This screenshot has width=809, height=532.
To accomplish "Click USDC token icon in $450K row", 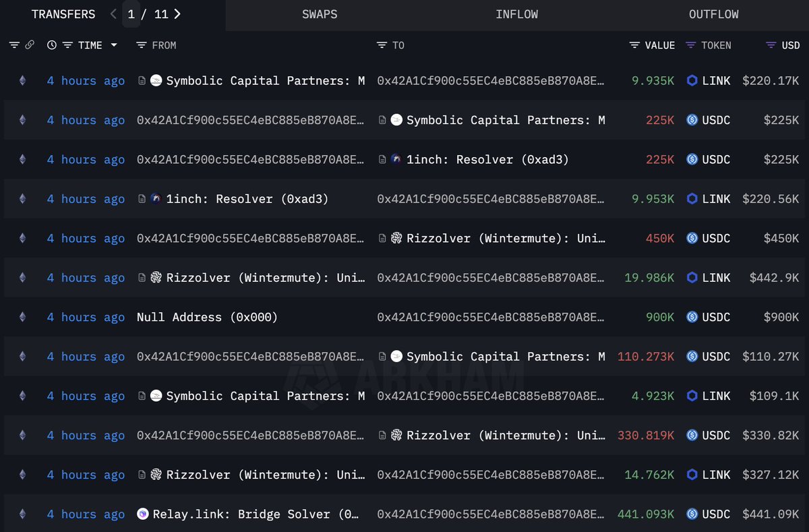I will [692, 238].
